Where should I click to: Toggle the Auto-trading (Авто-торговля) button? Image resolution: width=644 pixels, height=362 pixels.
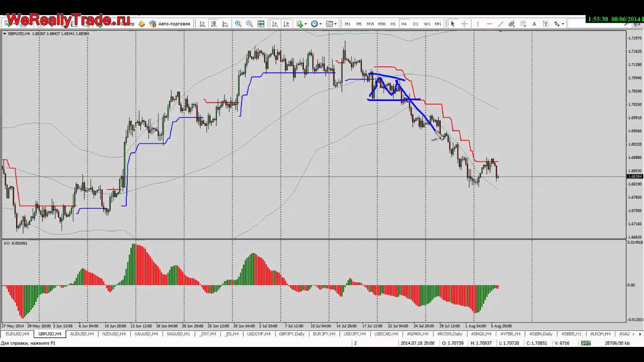pos(170,24)
